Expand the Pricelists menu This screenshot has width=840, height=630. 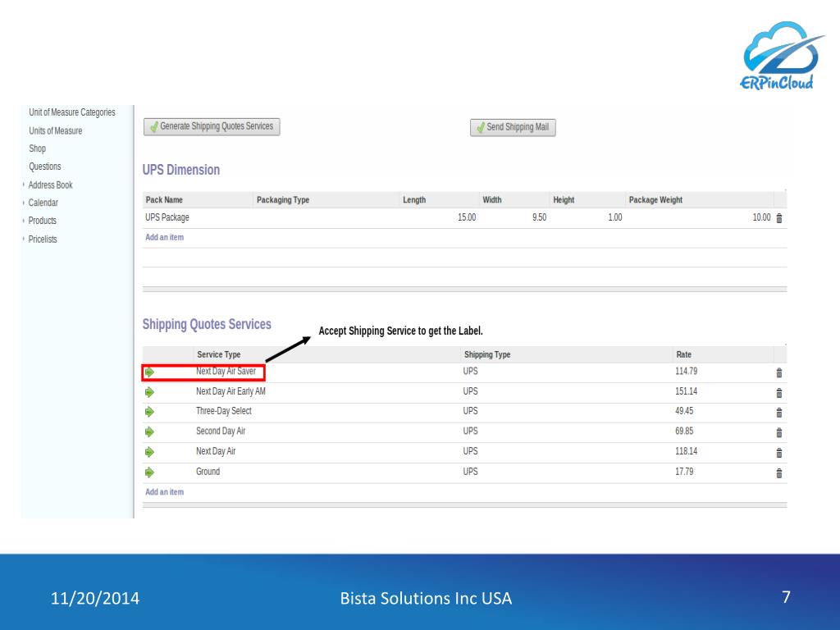pyautogui.click(x=43, y=240)
